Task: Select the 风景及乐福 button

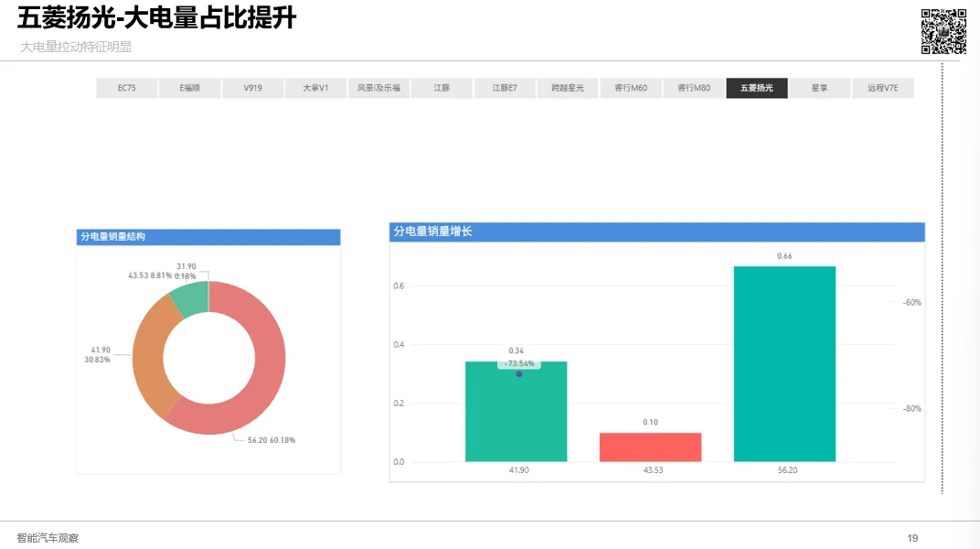Action: tap(378, 88)
